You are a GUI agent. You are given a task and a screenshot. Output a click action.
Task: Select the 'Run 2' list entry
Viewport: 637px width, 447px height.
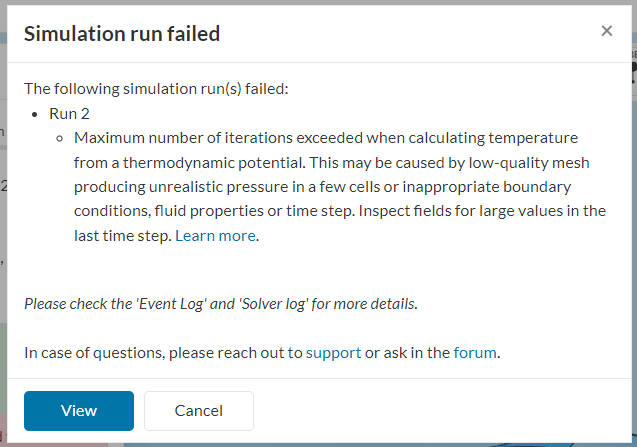(x=70, y=113)
